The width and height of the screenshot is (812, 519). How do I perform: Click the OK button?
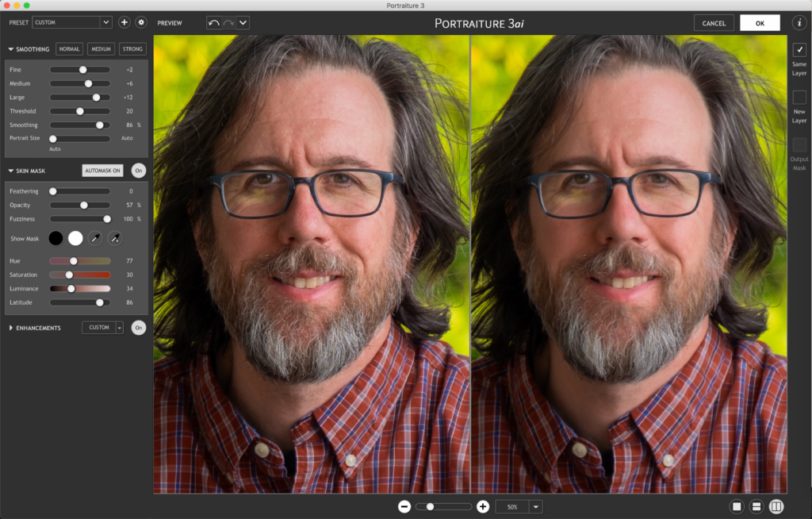759,22
